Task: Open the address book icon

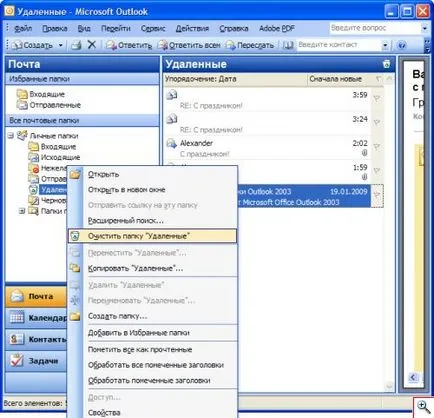Action: (288, 45)
